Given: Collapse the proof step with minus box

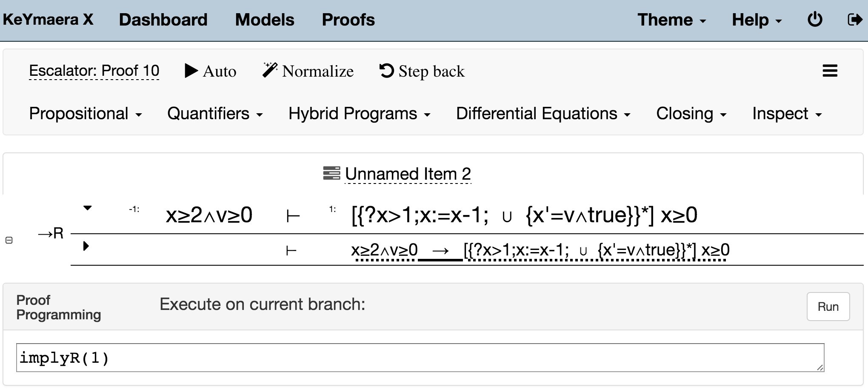Looking at the screenshot, I should [9, 240].
